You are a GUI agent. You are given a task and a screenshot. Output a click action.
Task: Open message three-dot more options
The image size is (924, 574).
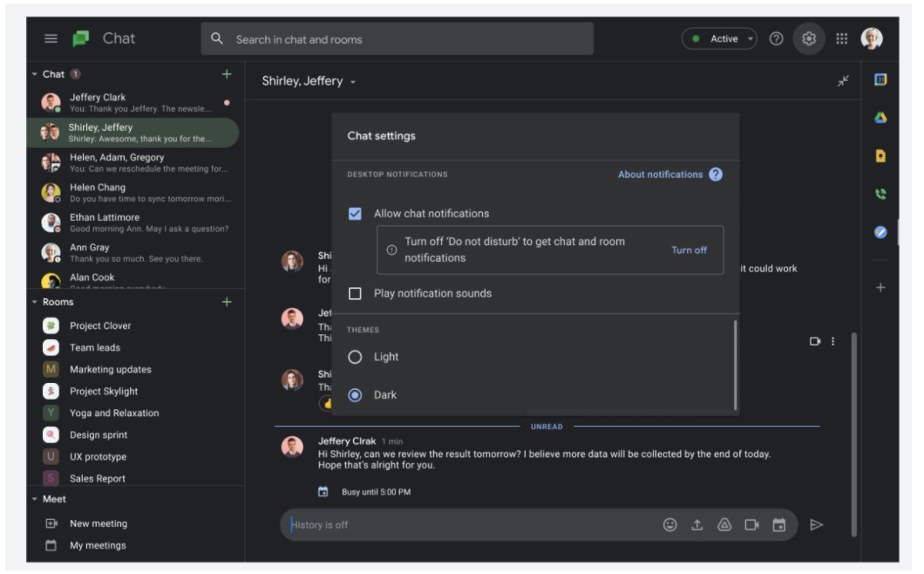pos(832,342)
